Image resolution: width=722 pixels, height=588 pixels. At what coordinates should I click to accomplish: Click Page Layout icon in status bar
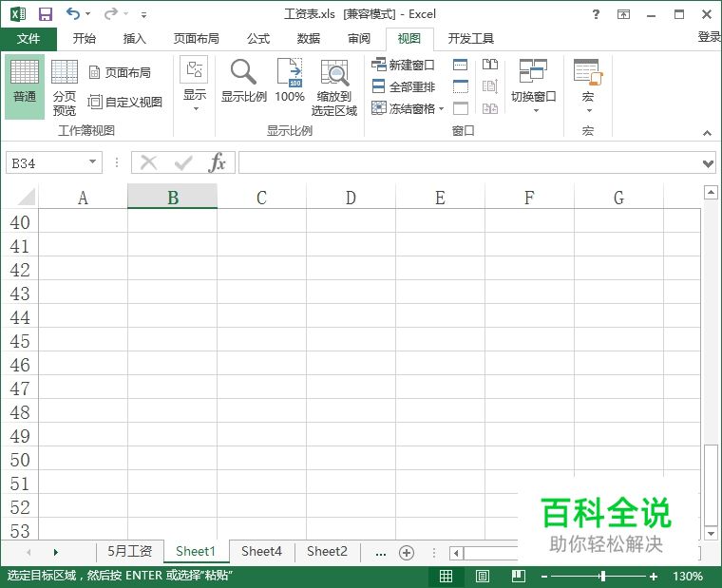tap(483, 576)
